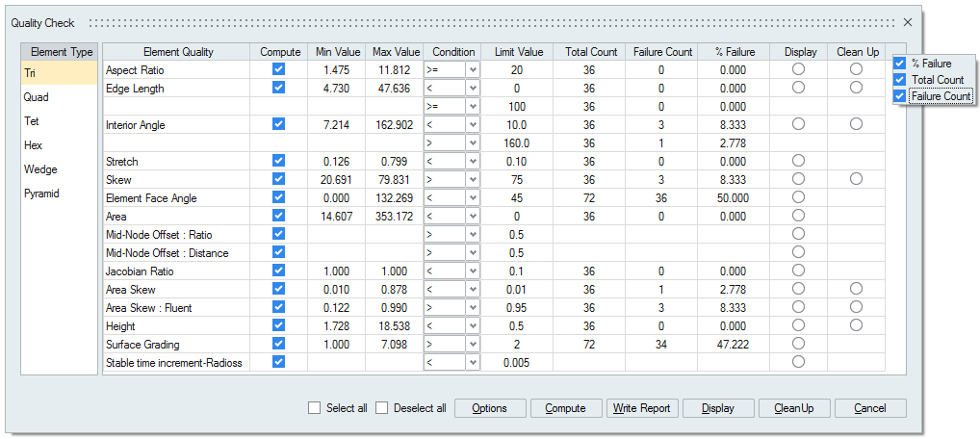Choose the Display radio for Element Face Angle
The width and height of the screenshot is (980, 439).
[x=798, y=197]
